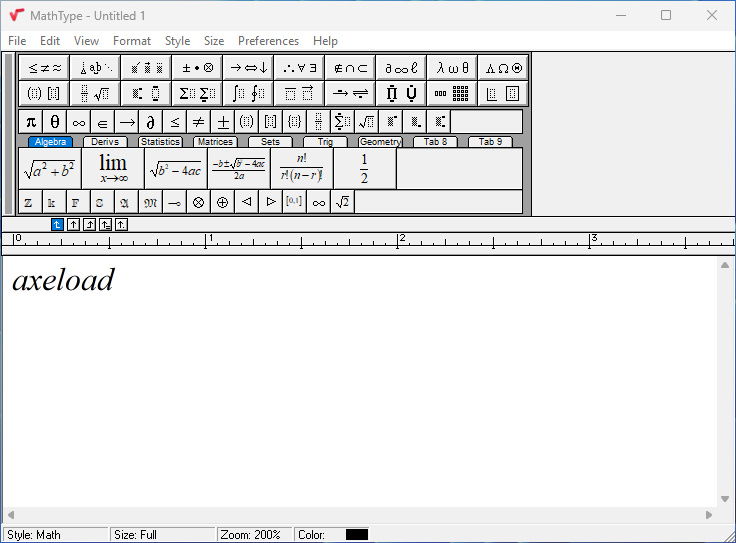
Task: Insert the square root of 2
Action: pos(342,202)
